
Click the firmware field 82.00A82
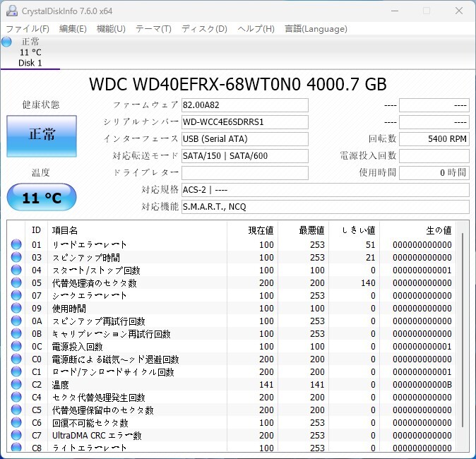(245, 105)
